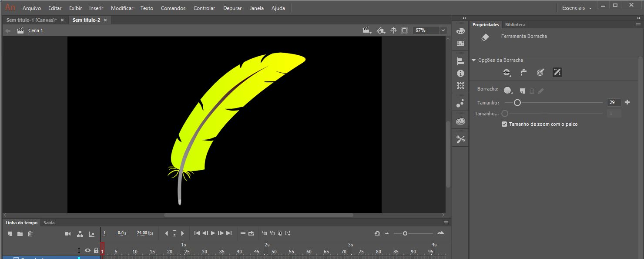Create a new layer in timeline
The width and height of the screenshot is (644, 259).
pos(10,234)
